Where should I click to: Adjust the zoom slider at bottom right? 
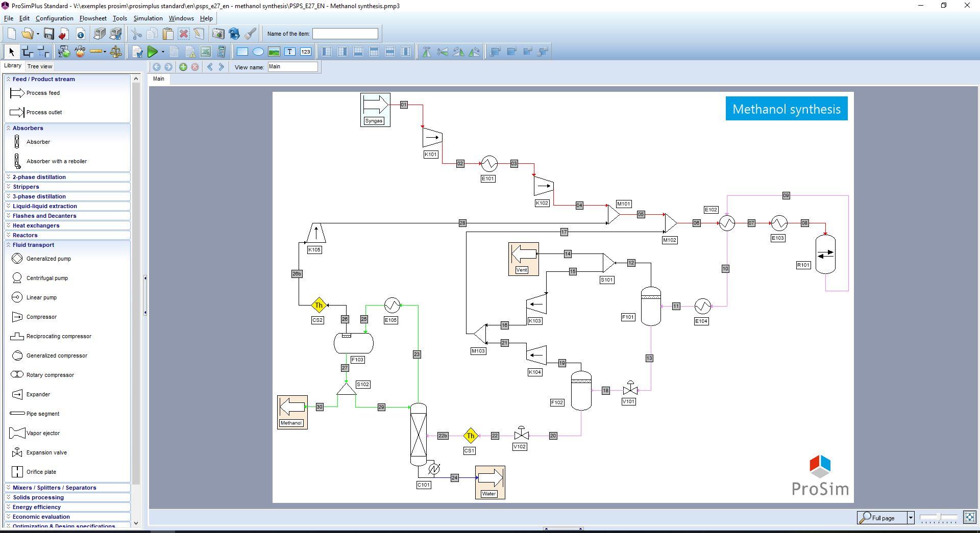pos(939,517)
